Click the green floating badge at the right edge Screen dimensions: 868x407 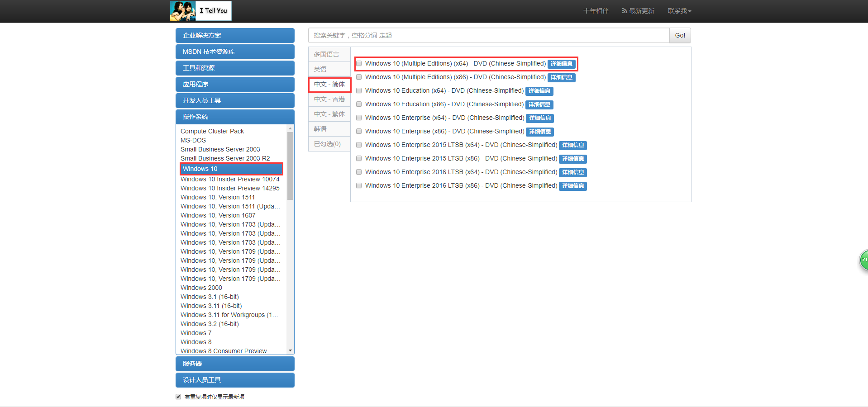[x=864, y=260]
